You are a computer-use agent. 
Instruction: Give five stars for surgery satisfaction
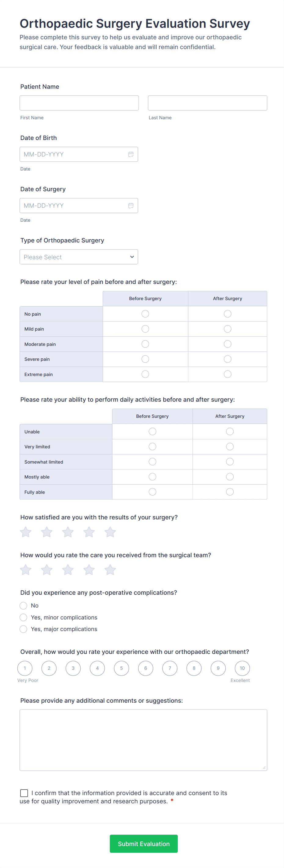(x=110, y=532)
